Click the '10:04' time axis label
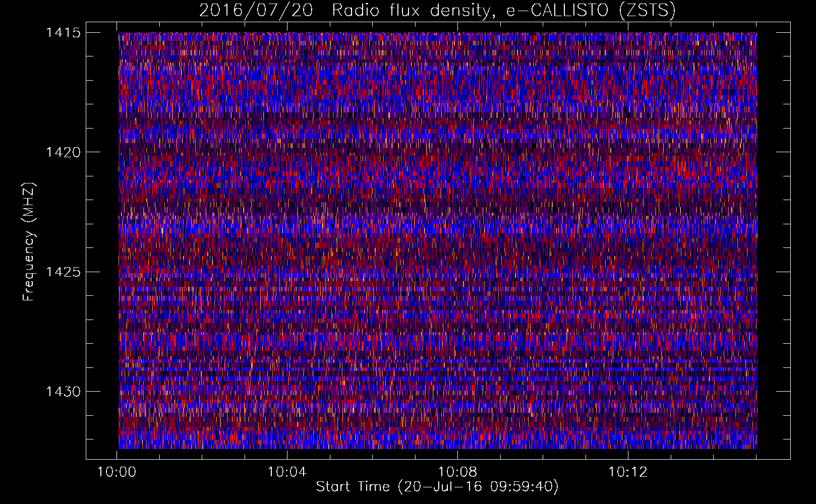The width and height of the screenshot is (816, 504). (287, 472)
